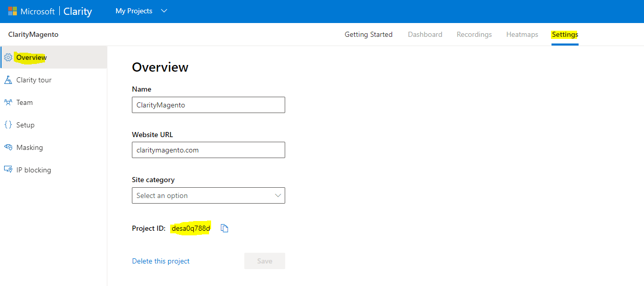Click the Overview page heading

point(160,67)
